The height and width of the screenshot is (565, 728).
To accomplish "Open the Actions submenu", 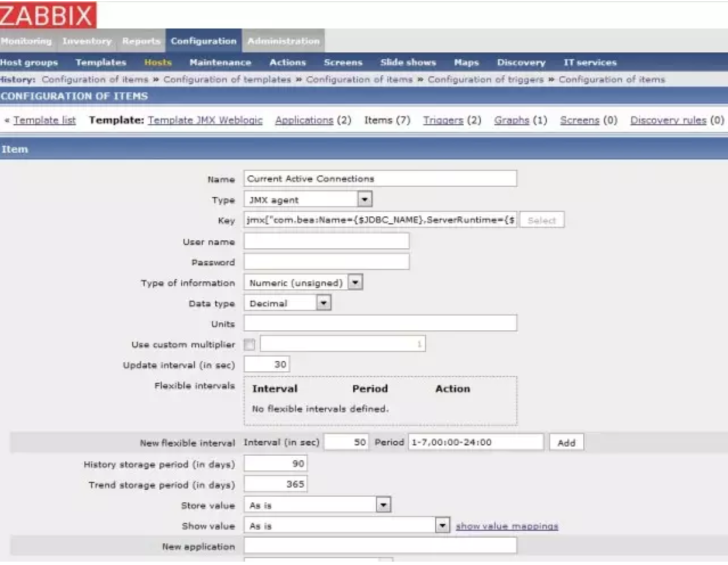I will [x=288, y=62].
